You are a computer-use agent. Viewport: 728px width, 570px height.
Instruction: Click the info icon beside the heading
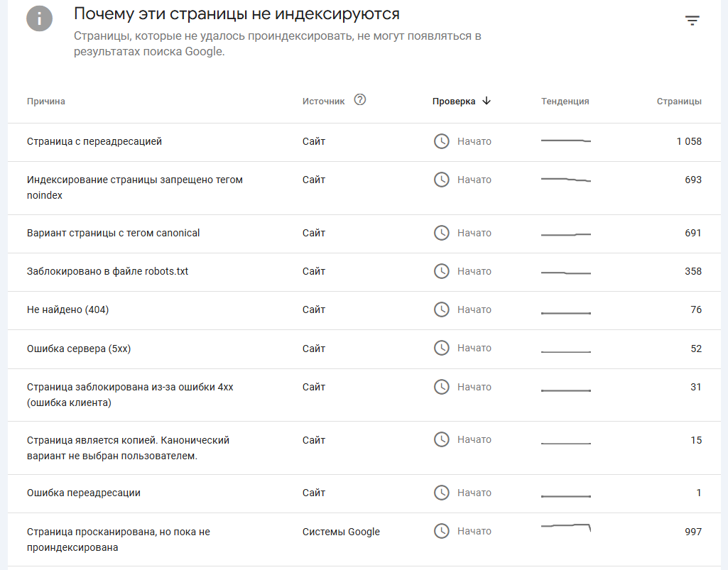pyautogui.click(x=40, y=18)
